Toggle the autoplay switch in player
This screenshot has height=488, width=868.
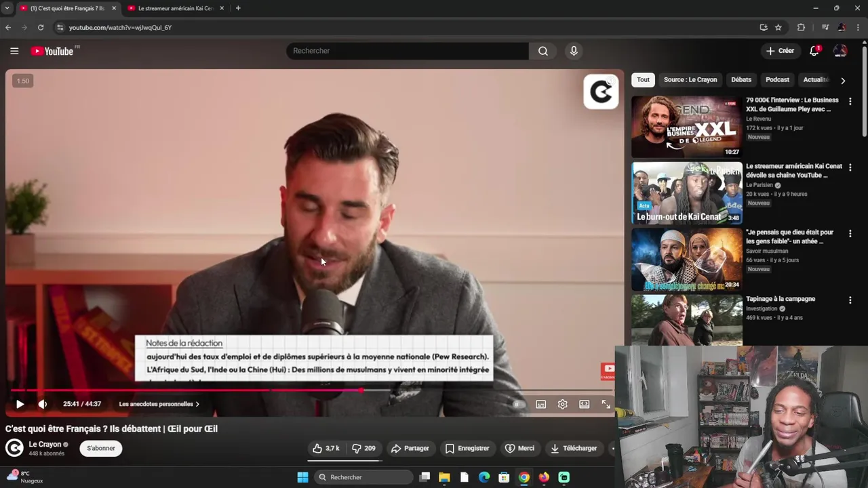click(519, 405)
